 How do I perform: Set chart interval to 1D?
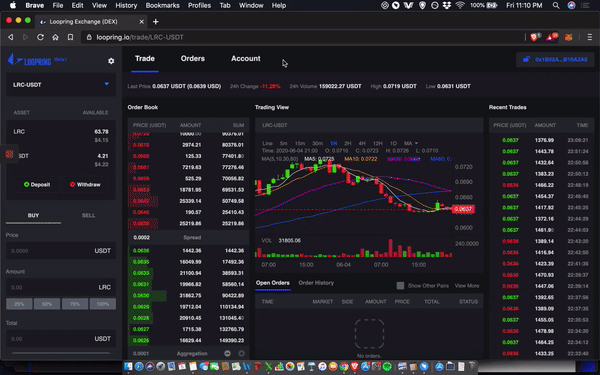[x=393, y=143]
